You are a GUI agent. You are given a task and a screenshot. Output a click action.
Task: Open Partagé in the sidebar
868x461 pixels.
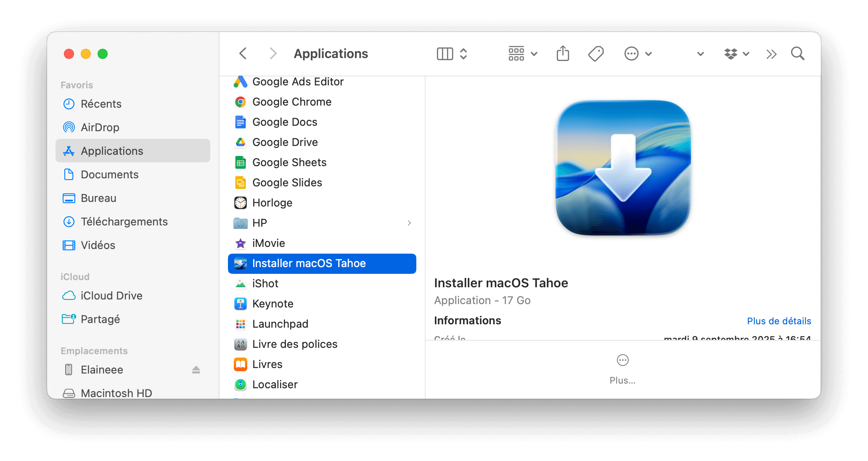pos(133,319)
